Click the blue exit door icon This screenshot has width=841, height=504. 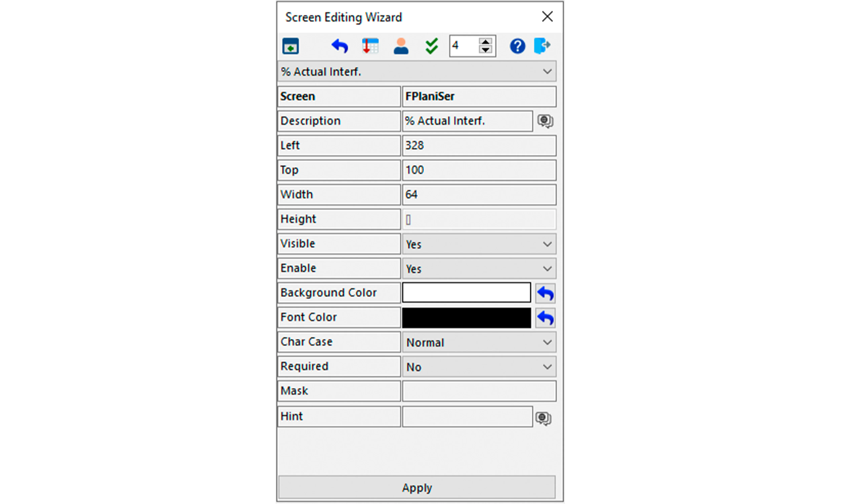click(542, 46)
